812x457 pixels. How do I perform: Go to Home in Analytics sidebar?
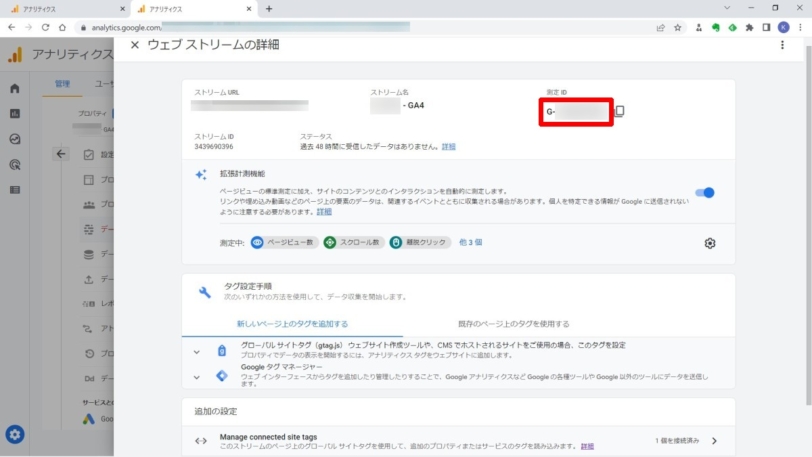tap(14, 89)
